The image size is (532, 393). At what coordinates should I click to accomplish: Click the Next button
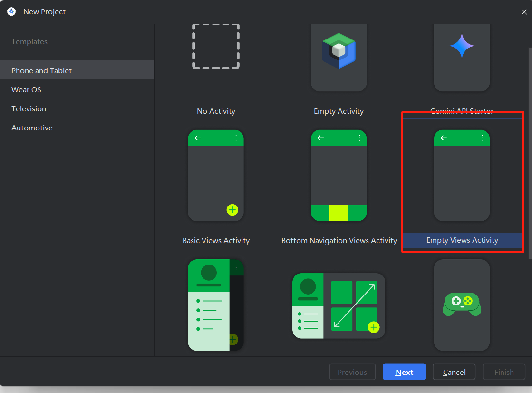tap(404, 372)
